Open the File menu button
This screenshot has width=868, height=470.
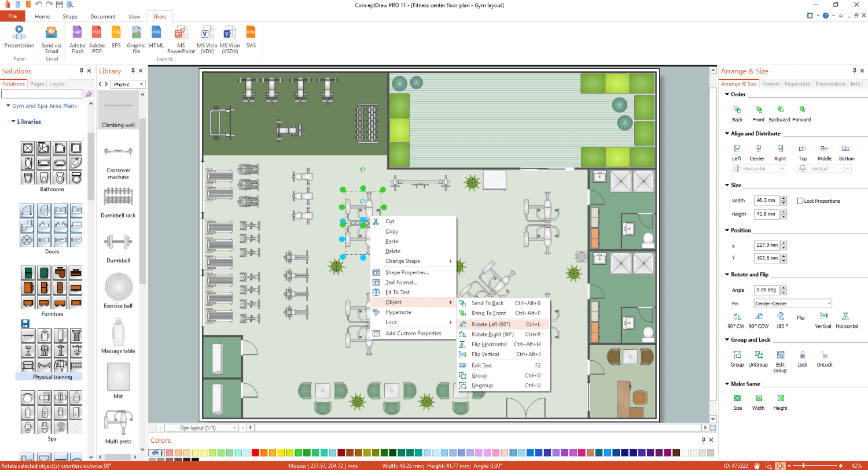click(13, 16)
